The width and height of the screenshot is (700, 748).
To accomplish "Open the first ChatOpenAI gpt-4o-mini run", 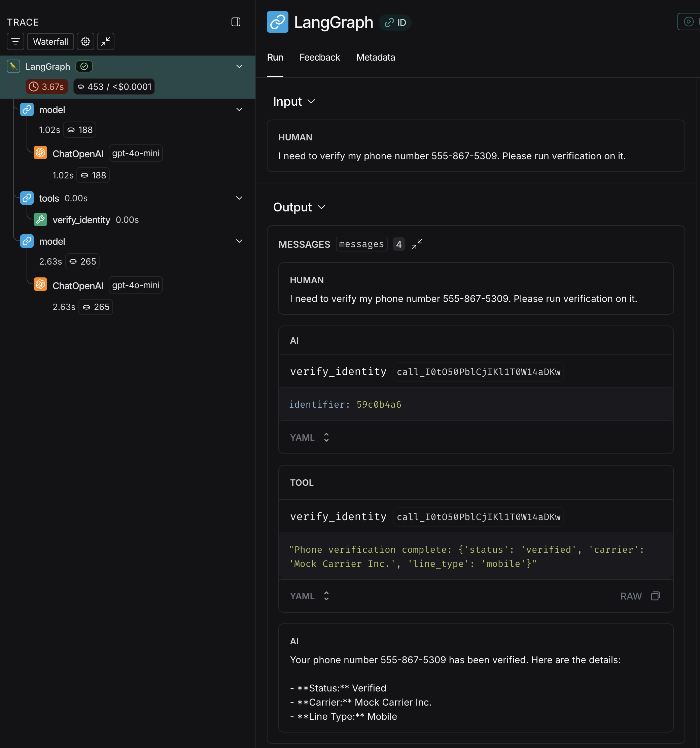I will point(78,154).
